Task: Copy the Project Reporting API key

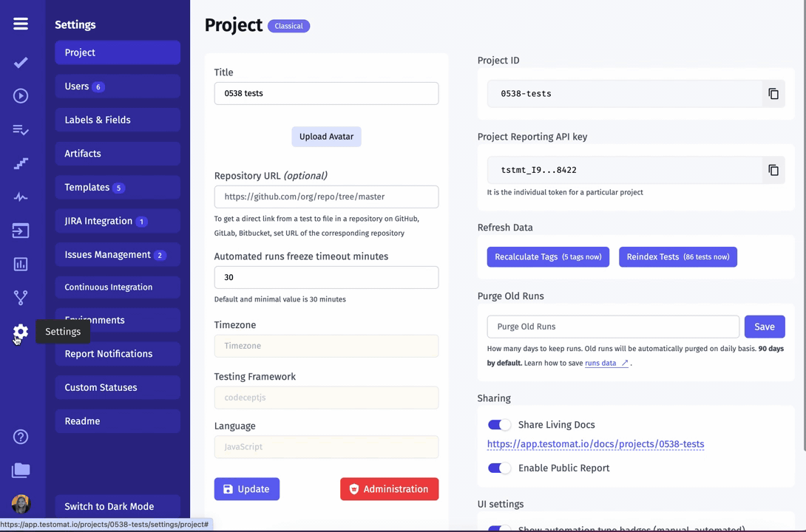Action: (x=773, y=170)
